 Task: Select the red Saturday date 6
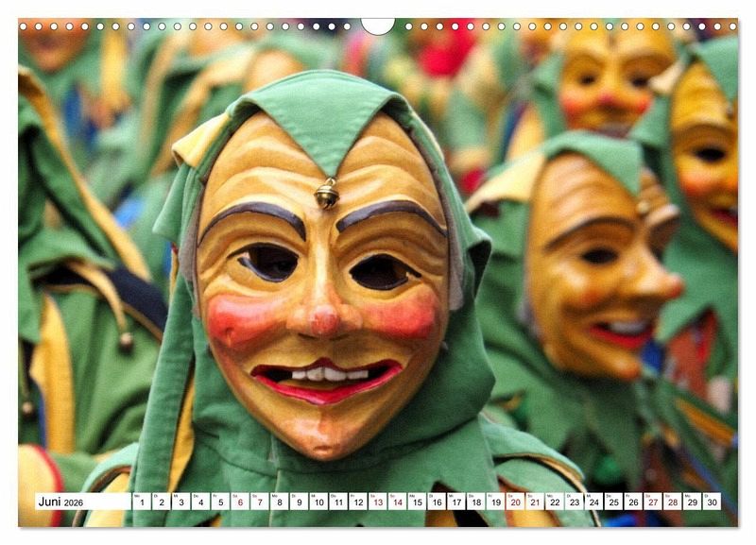pos(240,502)
